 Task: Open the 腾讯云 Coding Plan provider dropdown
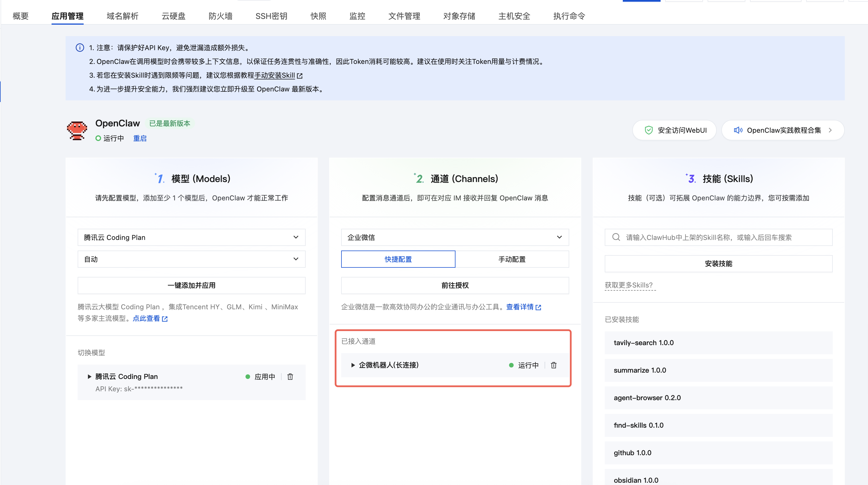pos(191,237)
